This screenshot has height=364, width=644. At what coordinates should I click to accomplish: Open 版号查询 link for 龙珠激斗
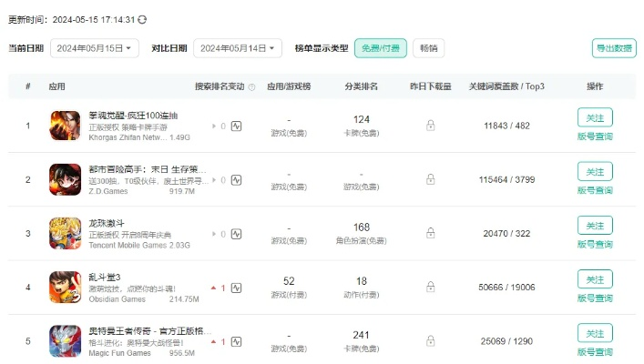[x=595, y=245]
